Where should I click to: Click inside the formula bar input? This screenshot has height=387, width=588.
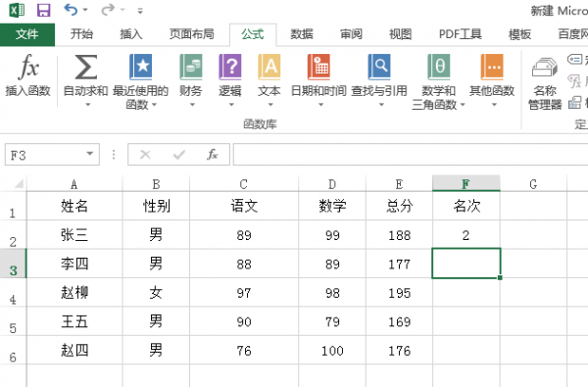(x=411, y=154)
